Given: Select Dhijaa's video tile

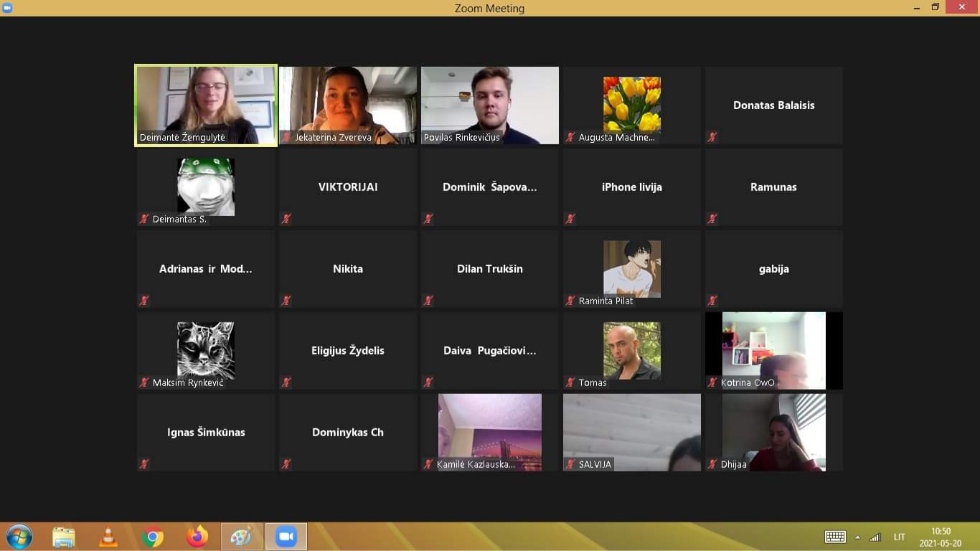Looking at the screenshot, I should click(774, 433).
